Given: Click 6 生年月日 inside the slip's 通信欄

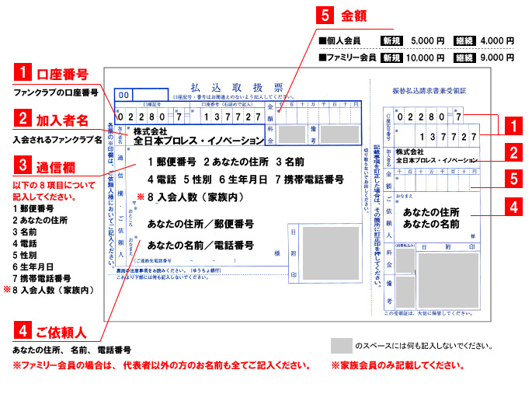Looking at the screenshot, I should [x=243, y=180].
